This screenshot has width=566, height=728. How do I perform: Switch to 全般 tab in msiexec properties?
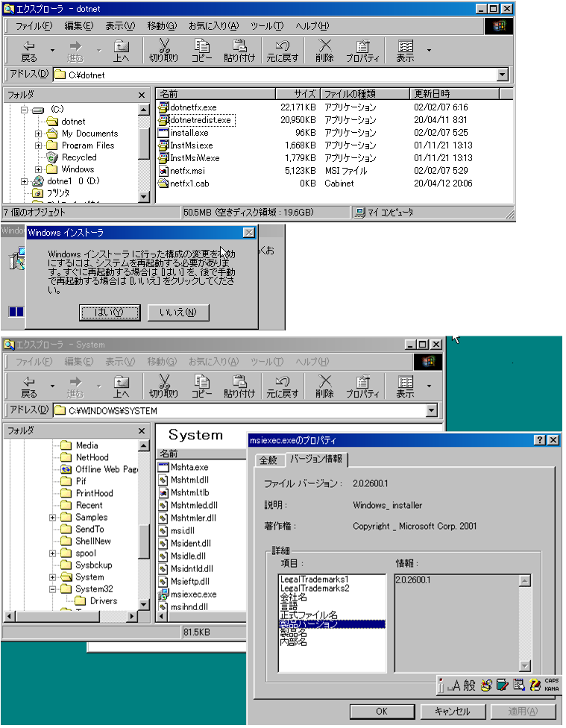[x=268, y=460]
